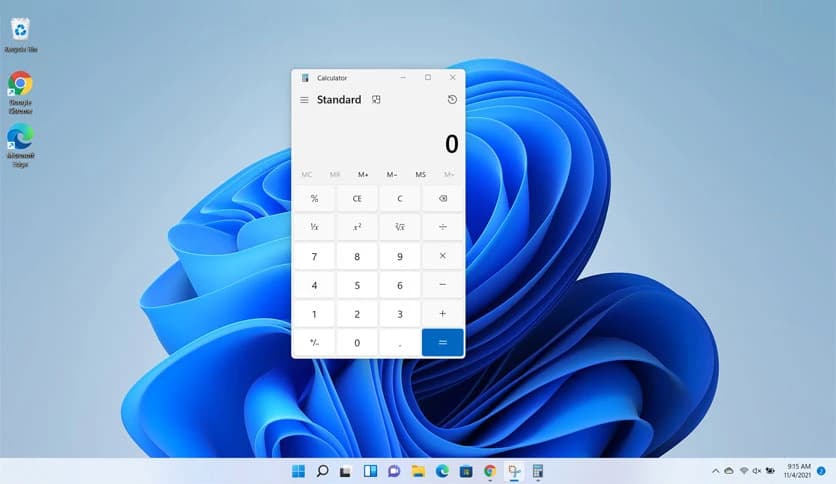Open Google Chrome from taskbar

click(x=490, y=471)
